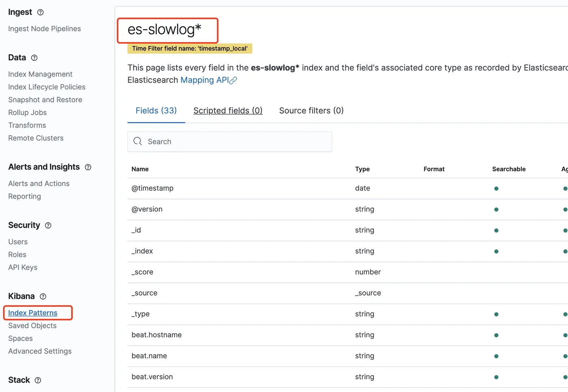Open Saved Objects
The width and height of the screenshot is (568, 392).
[32, 326]
